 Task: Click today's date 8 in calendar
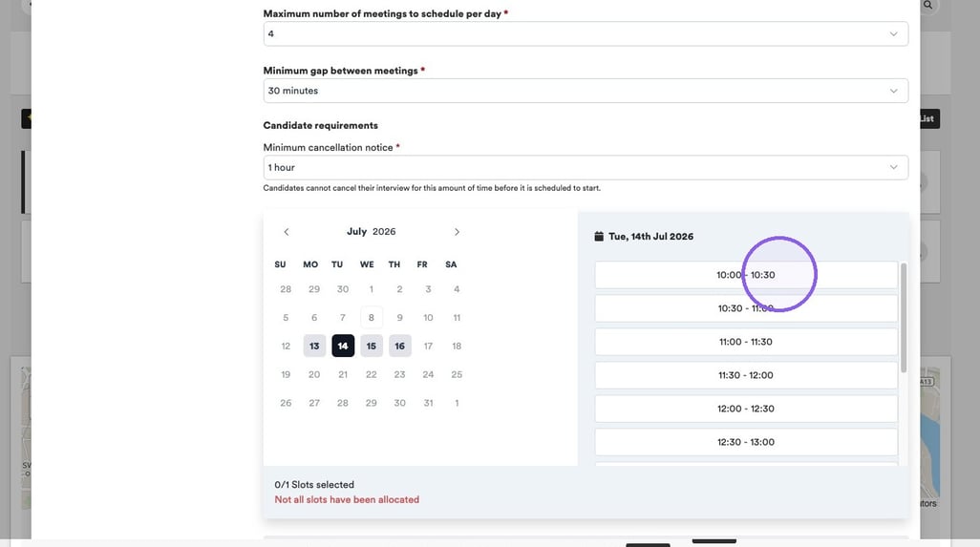[372, 317]
